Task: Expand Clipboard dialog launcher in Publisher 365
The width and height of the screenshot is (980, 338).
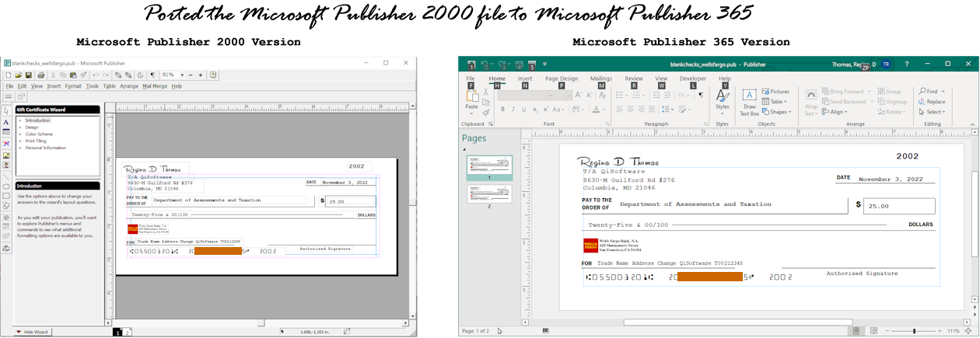Action: tap(489, 124)
